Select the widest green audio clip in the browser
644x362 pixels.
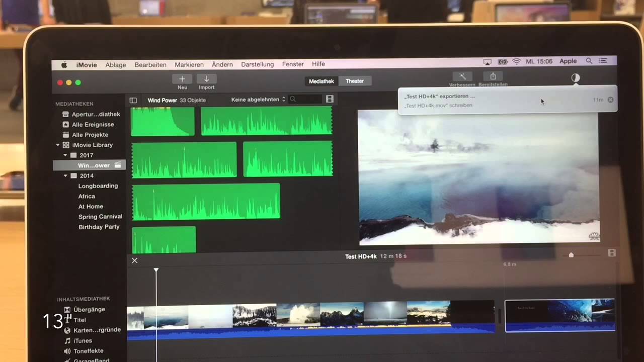[206, 202]
